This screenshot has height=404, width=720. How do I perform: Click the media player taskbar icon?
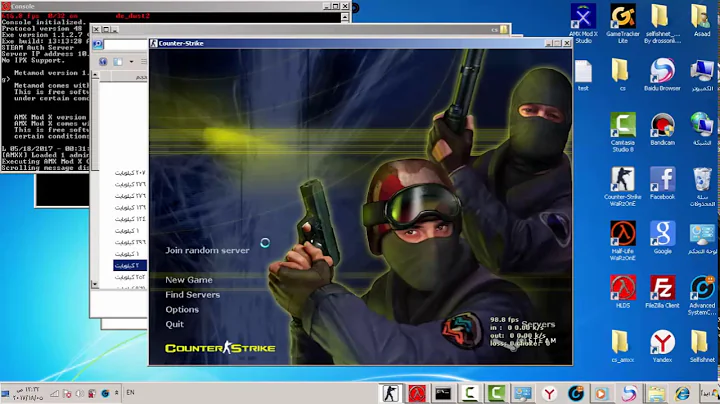pyautogui.click(x=601, y=393)
